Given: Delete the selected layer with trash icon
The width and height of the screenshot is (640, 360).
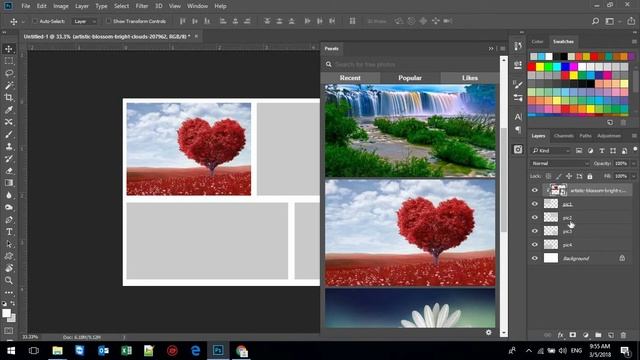Looking at the screenshot, I should tap(623, 335).
